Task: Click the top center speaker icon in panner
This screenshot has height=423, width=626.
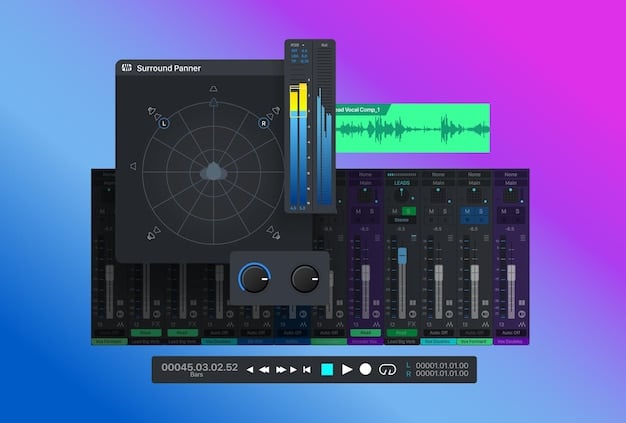Action: [213, 89]
